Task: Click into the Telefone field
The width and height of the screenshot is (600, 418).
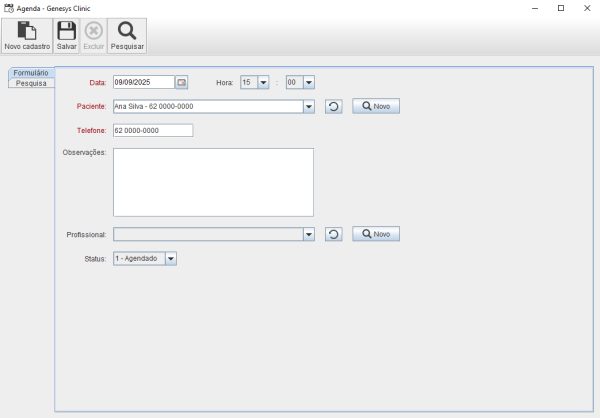Action: point(152,130)
